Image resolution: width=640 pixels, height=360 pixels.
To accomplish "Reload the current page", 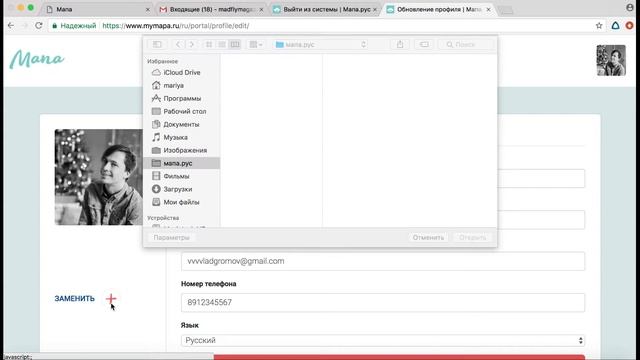I will coord(39,25).
